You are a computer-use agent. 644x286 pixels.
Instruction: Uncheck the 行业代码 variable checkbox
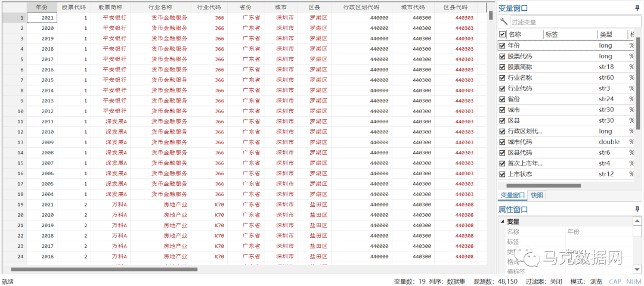tap(502, 88)
